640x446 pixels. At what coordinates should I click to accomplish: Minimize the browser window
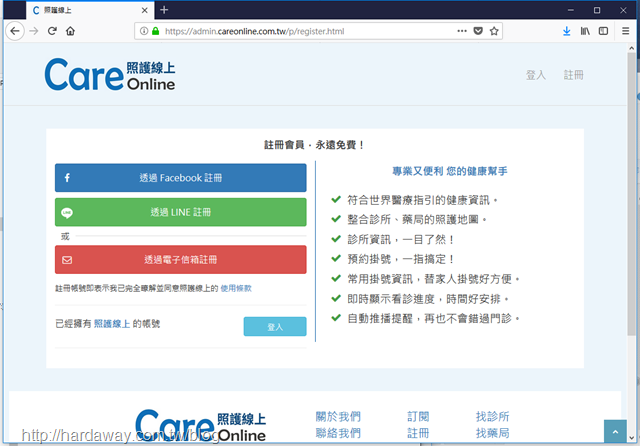[571, 10]
